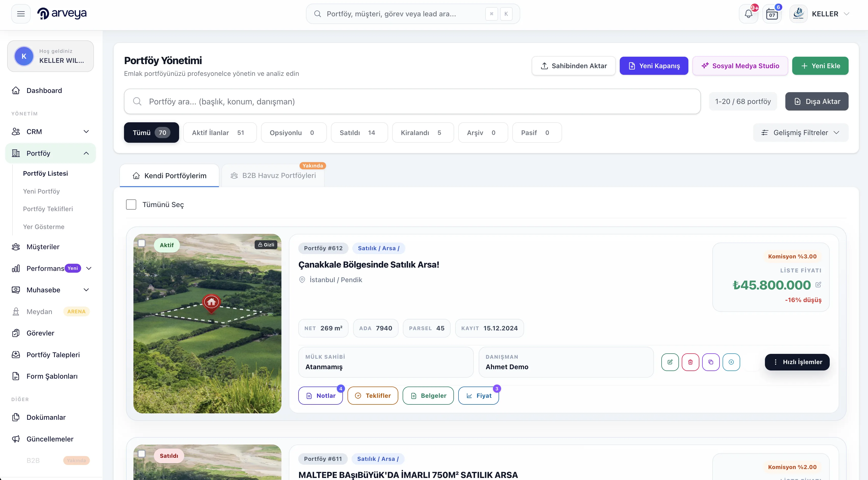Expand the Gelişmiş Filtreler dropdown

tap(801, 133)
